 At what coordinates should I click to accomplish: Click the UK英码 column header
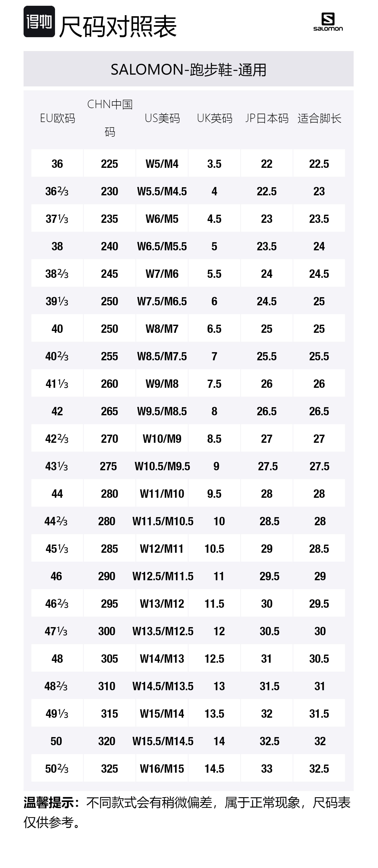[215, 118]
